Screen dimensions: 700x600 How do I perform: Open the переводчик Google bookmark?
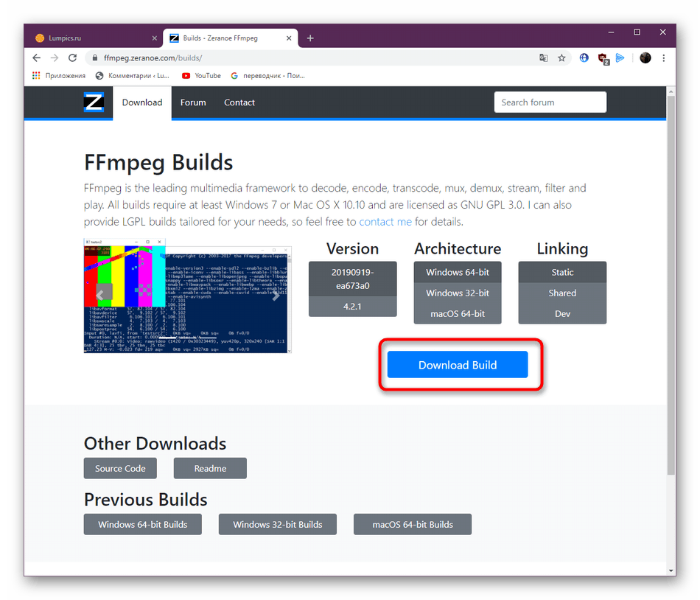tap(267, 75)
